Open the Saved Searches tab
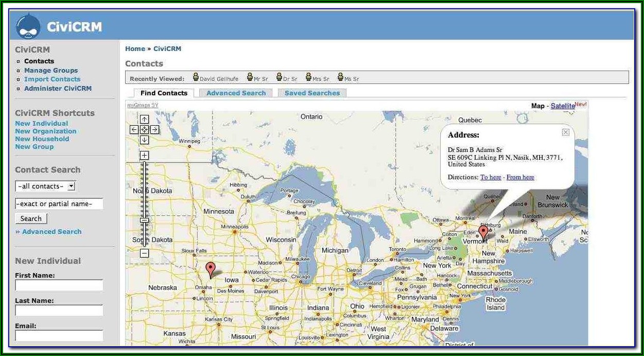Viewport: 644px width, 356px height. (312, 93)
